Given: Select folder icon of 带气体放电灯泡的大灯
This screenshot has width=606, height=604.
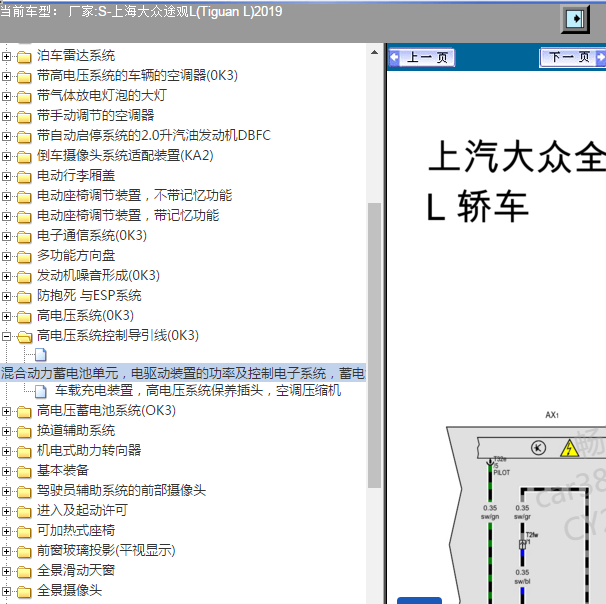Looking at the screenshot, I should [x=24, y=97].
